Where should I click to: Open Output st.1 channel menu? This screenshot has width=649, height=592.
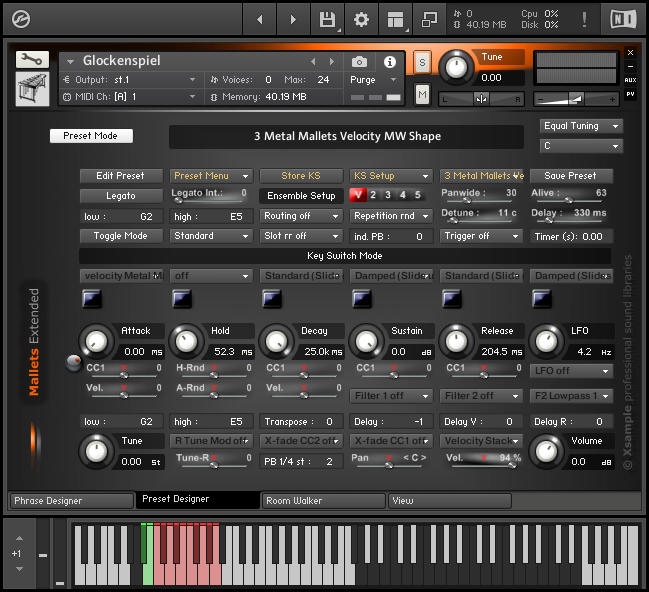click(x=130, y=79)
